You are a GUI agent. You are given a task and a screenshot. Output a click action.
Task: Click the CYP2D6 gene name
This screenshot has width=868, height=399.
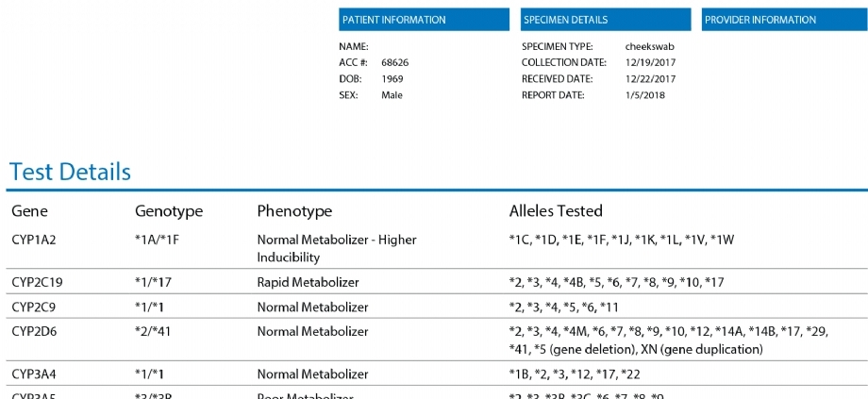34,331
